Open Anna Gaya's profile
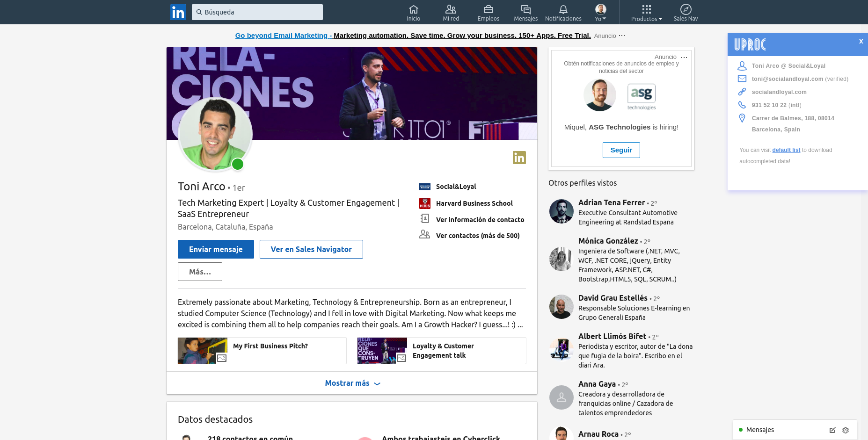The width and height of the screenshot is (868, 440). (597, 384)
